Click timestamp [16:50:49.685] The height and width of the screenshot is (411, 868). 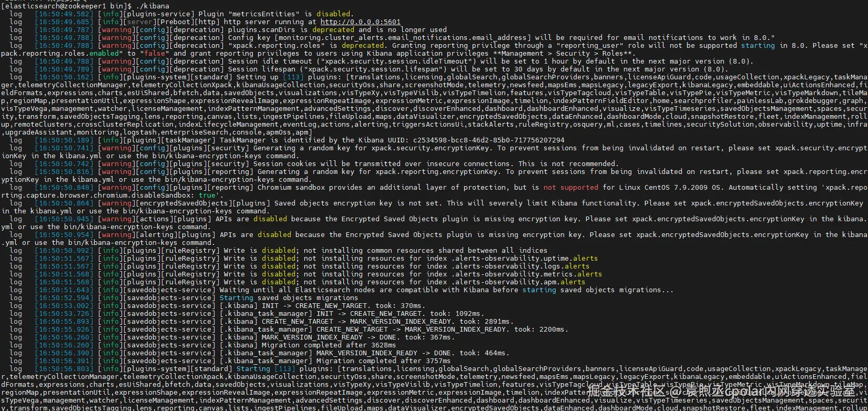click(64, 22)
